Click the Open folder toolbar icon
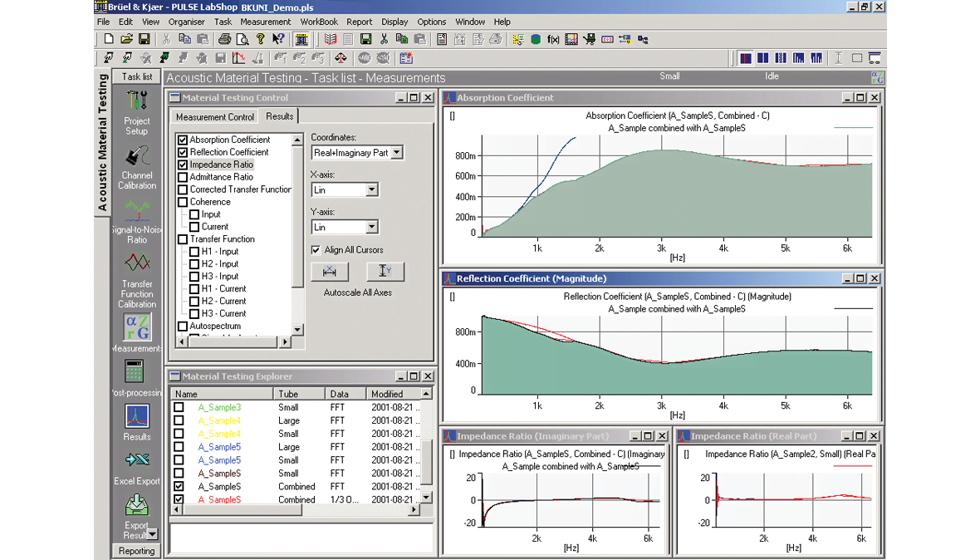 click(126, 39)
